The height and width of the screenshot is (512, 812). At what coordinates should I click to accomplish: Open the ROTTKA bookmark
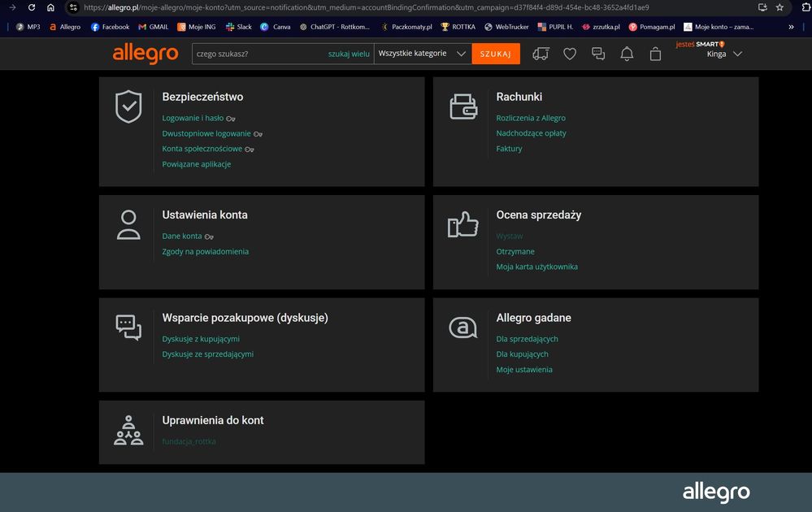click(458, 27)
